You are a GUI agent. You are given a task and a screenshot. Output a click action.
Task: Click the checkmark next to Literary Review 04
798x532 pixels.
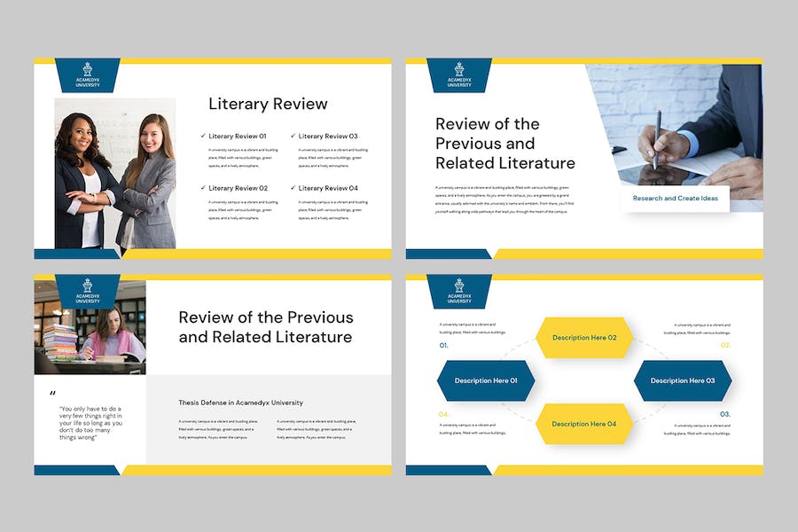tap(293, 188)
